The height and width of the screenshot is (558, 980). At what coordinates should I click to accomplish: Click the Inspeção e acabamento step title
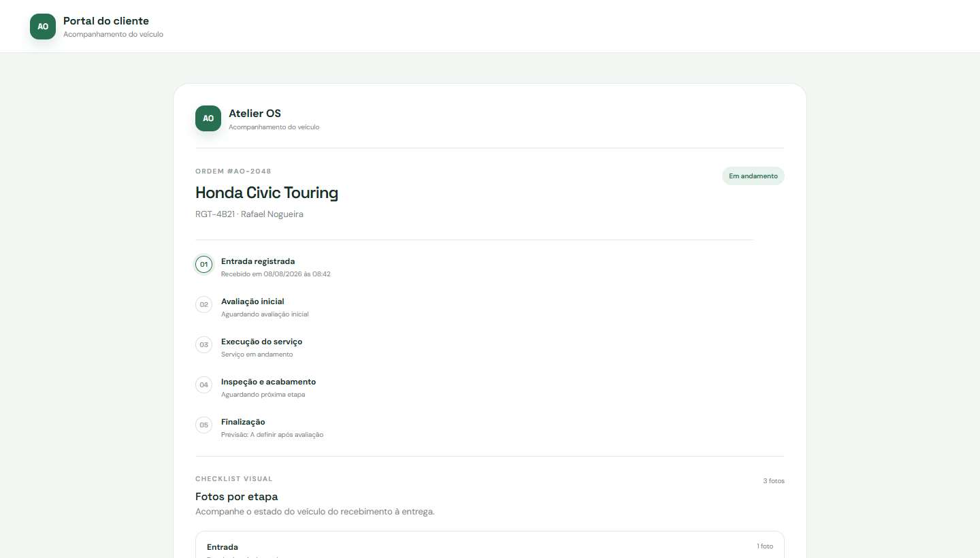(x=269, y=382)
